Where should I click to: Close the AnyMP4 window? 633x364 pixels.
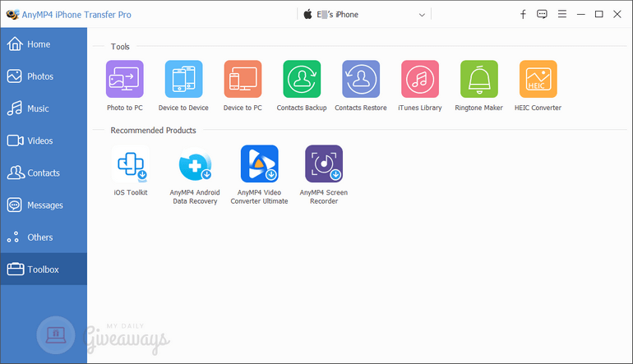[617, 14]
